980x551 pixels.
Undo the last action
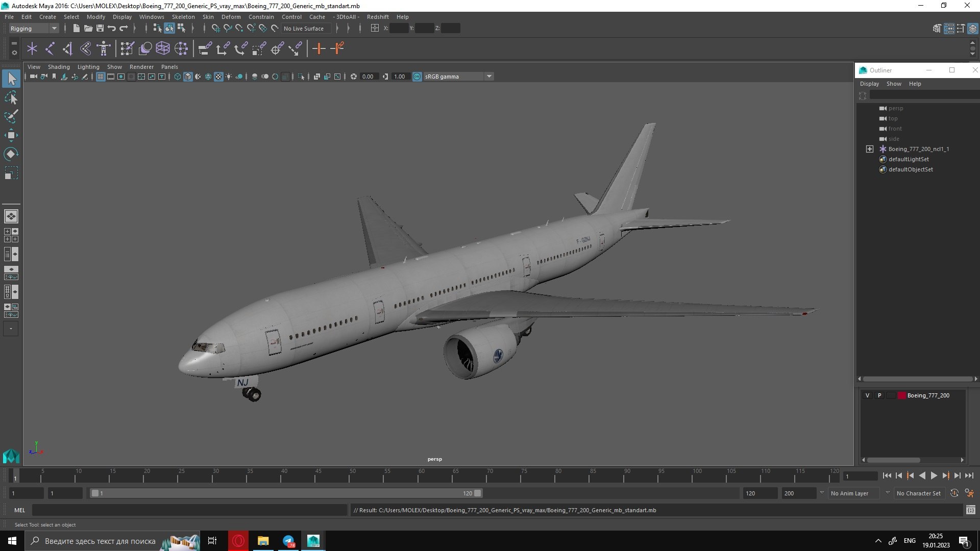click(x=112, y=28)
